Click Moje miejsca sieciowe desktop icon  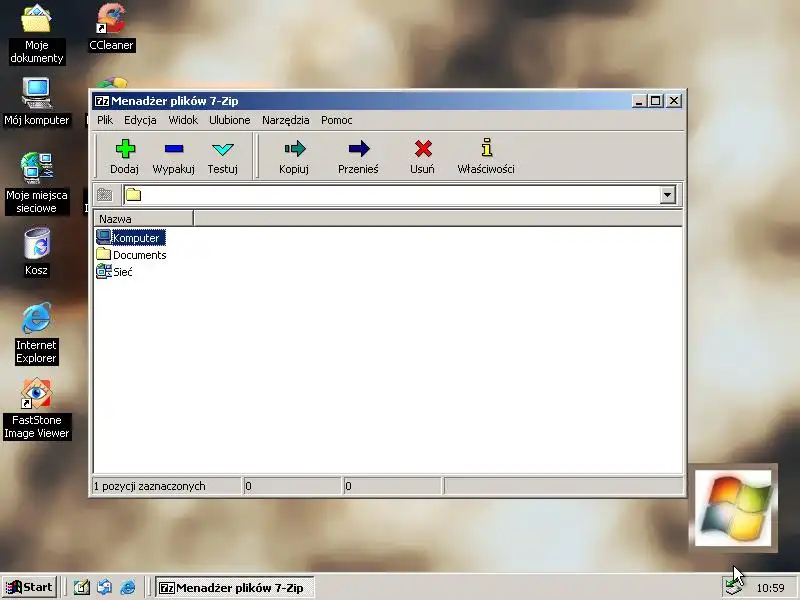(36, 183)
